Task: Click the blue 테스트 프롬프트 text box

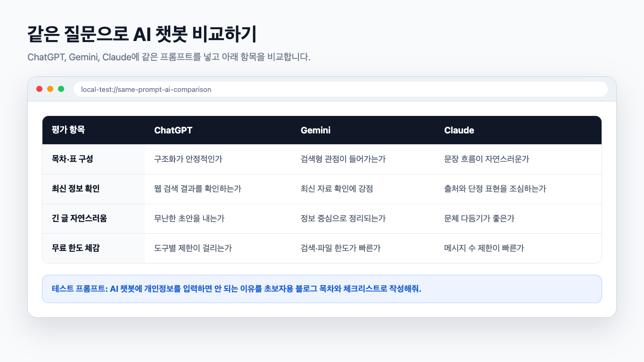Action: (322, 289)
